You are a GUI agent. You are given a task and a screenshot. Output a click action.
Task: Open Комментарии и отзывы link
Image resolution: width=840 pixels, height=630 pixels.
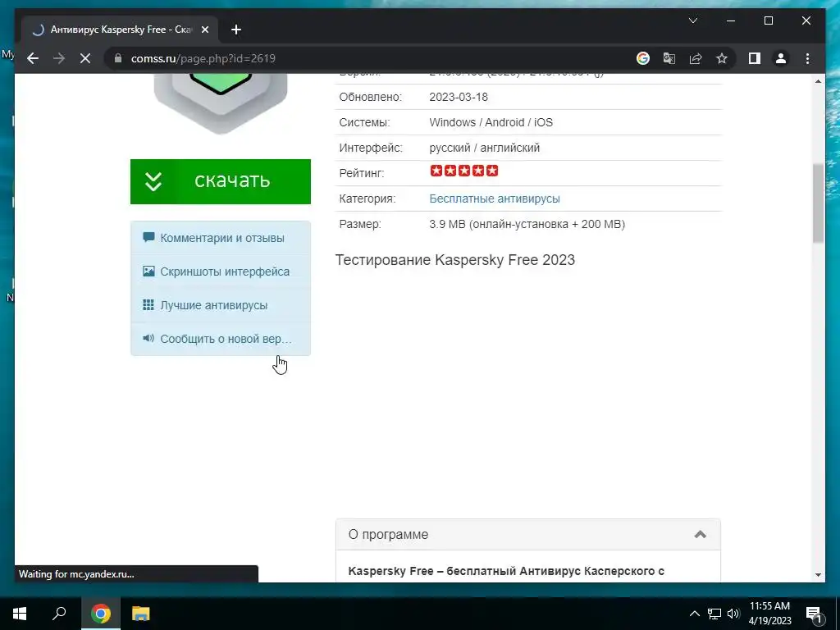[221, 238]
